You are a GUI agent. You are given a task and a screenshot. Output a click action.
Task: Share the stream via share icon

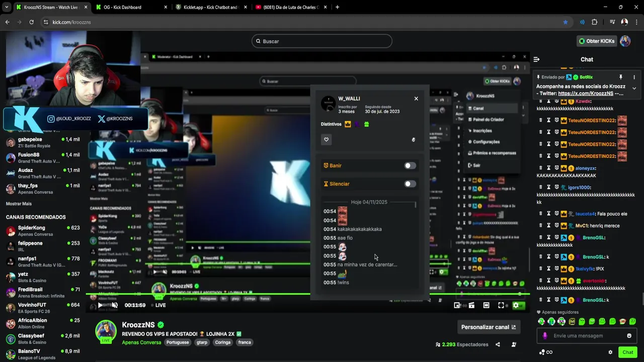(498, 344)
